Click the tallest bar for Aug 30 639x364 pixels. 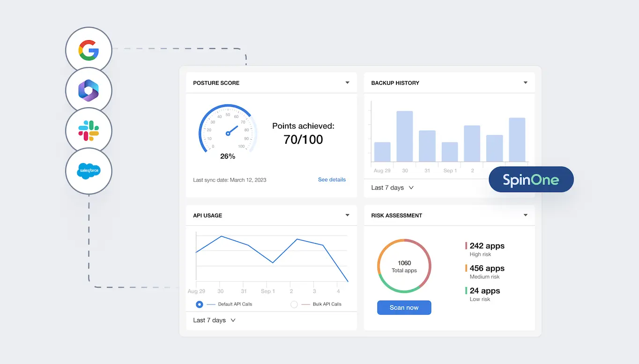click(x=405, y=136)
